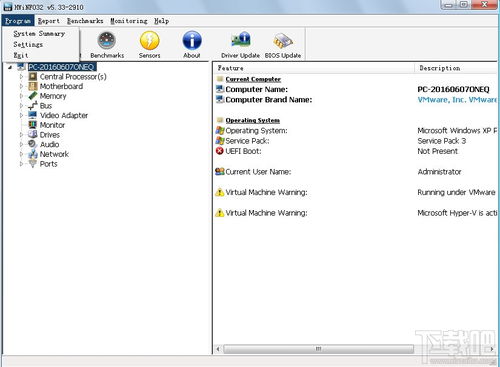This screenshot has height=367, width=500.
Task: Open the VMware, Inc. brand link
Action: tap(457, 100)
